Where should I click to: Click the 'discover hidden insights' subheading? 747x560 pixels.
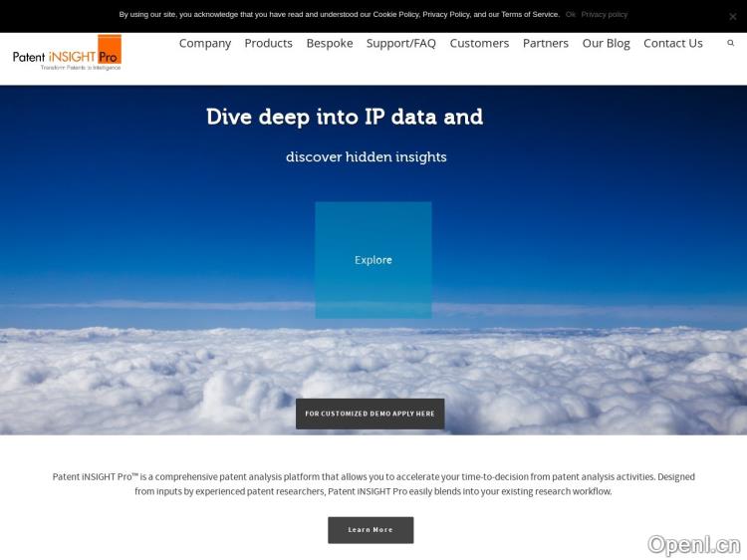click(367, 156)
